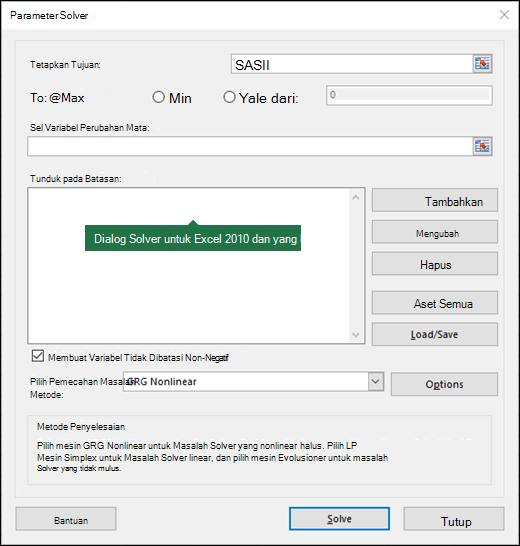Click the Yale dari value field
Image resolution: width=520 pixels, height=546 pixels.
[409, 95]
